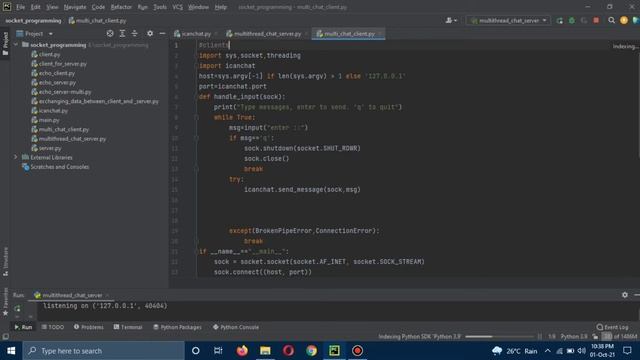Stop the running process with red square
Viewport: 640px width, 360px height.
tap(596, 20)
